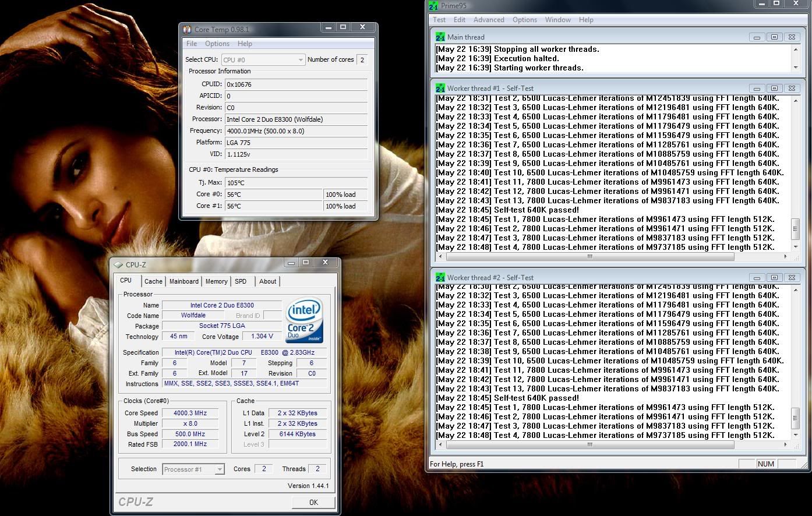Switch to the Mainboard tab in CPU-Z
Screen dimensions: 812x516
tap(184, 281)
